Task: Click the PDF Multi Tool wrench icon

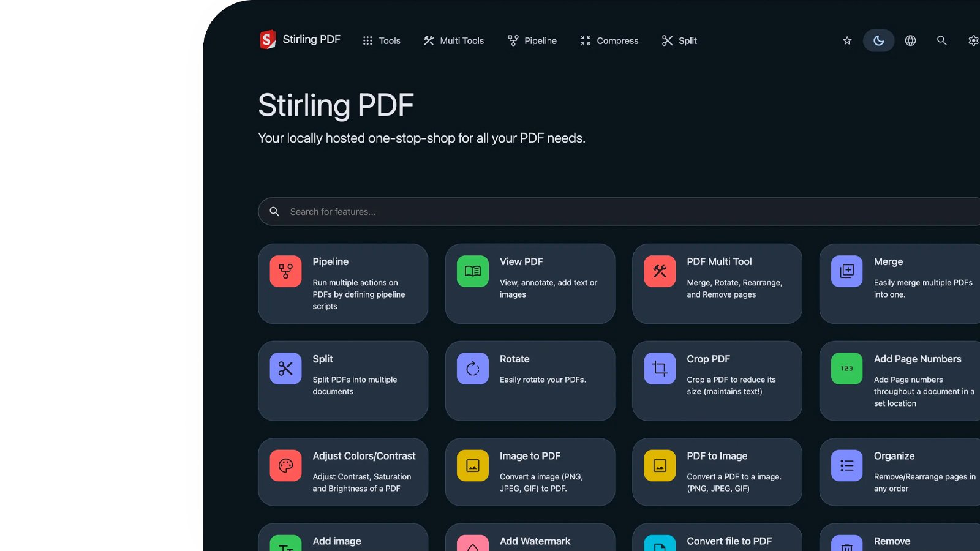Action: 660,271
